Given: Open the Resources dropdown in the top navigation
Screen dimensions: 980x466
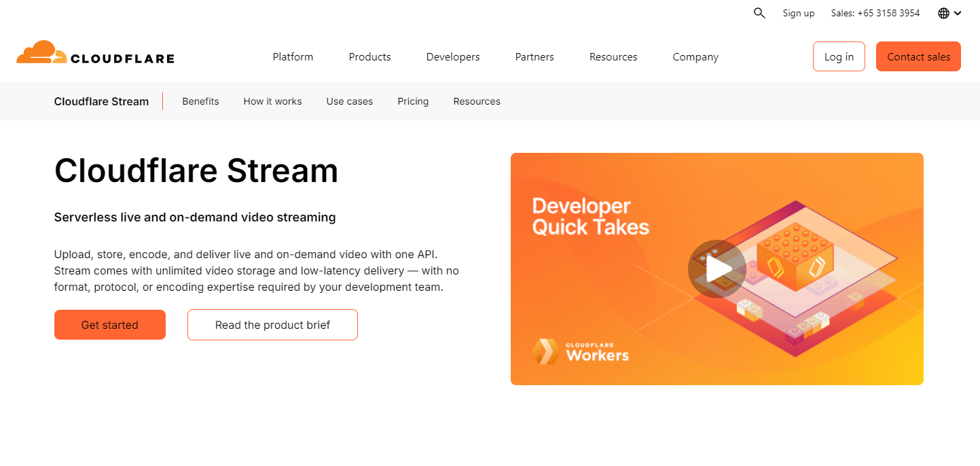Looking at the screenshot, I should 613,57.
